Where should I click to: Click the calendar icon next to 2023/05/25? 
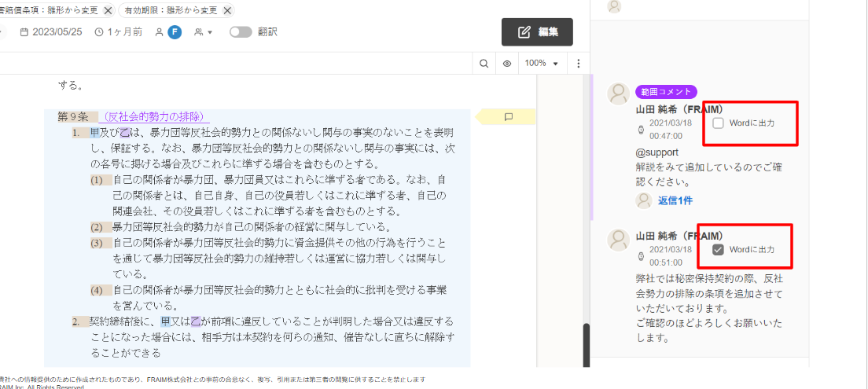tap(24, 32)
